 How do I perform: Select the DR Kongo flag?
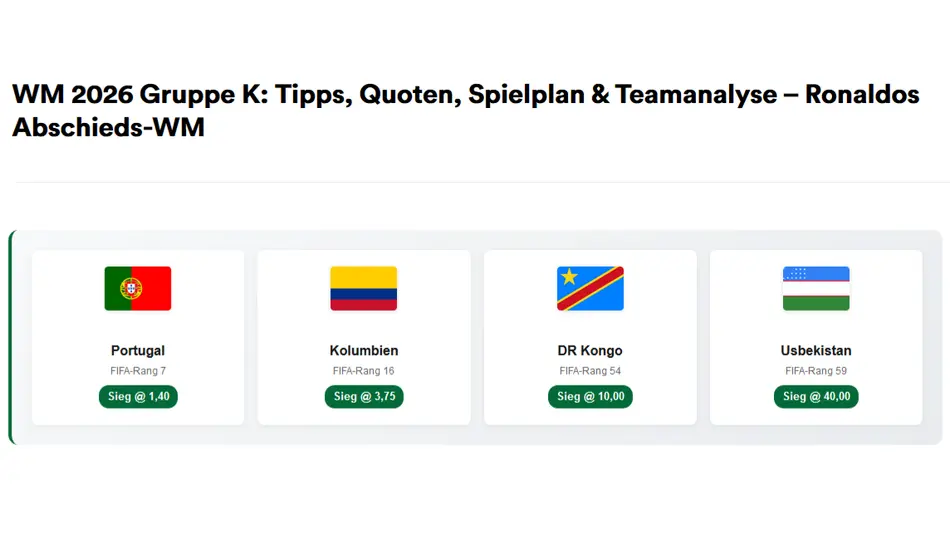tap(590, 288)
